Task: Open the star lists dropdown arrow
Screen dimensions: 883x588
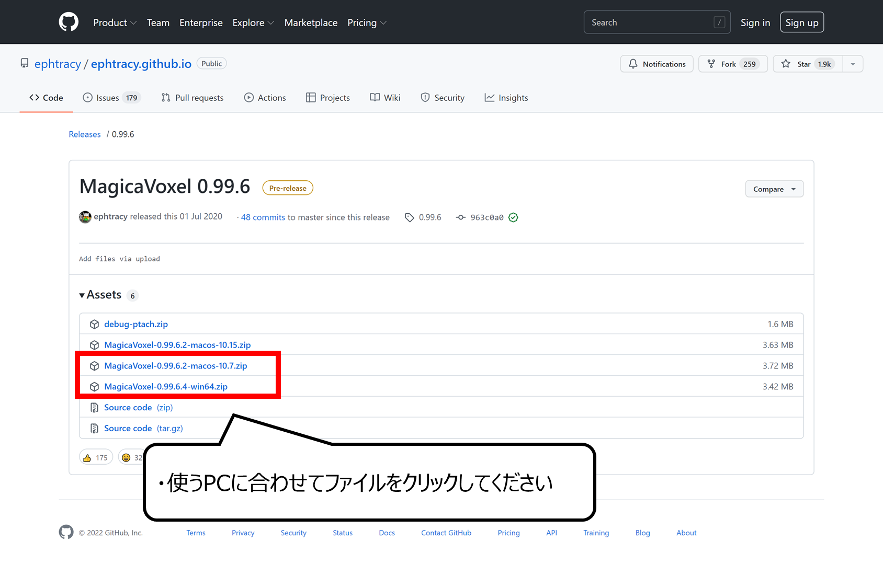Action: click(x=853, y=64)
